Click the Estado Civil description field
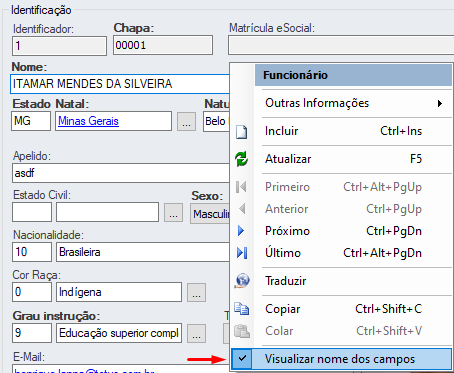This screenshot has width=454, height=373. tap(107, 212)
